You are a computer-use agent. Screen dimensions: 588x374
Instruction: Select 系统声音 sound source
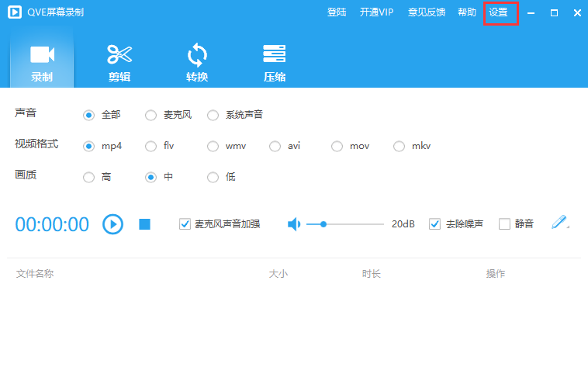213,115
